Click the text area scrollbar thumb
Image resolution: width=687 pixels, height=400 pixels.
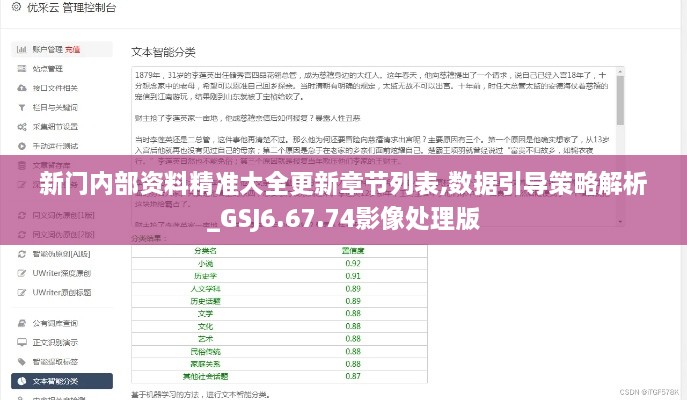pos(620,100)
